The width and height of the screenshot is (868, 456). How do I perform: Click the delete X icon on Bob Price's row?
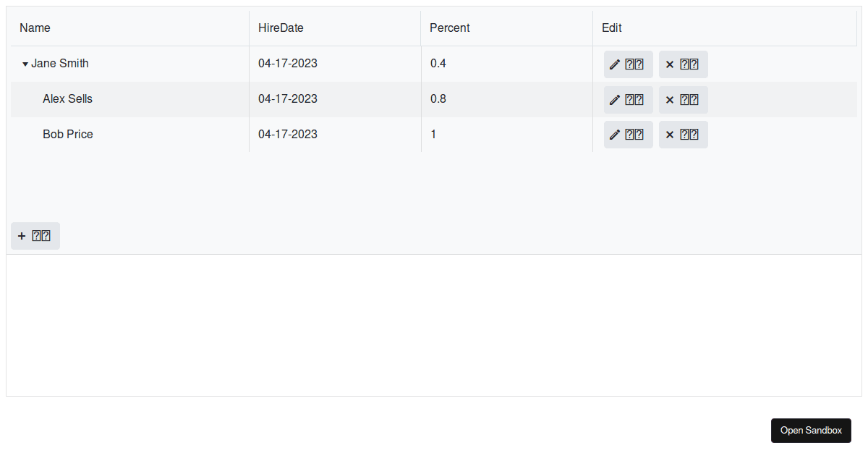click(x=683, y=134)
